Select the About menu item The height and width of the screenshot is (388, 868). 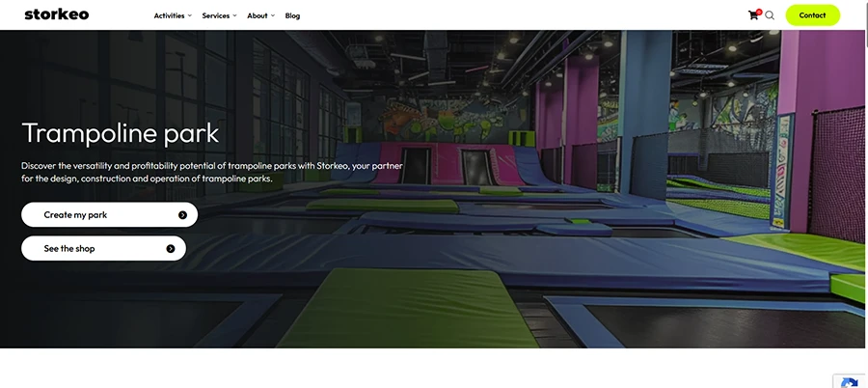point(258,15)
